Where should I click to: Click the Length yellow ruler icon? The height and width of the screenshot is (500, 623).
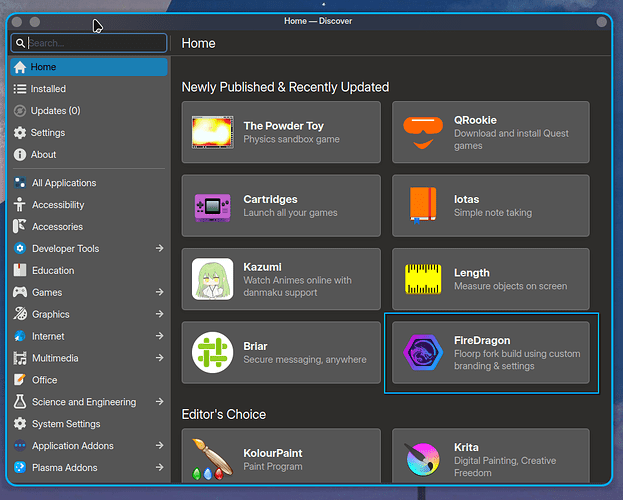coord(423,279)
